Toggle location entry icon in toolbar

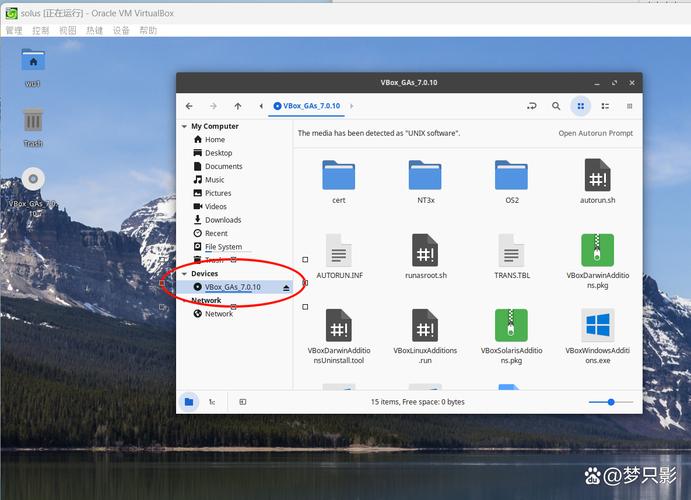pos(532,106)
